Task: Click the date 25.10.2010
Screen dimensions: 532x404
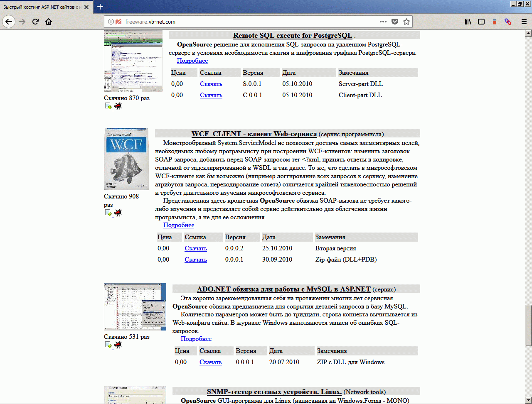Action: click(277, 248)
